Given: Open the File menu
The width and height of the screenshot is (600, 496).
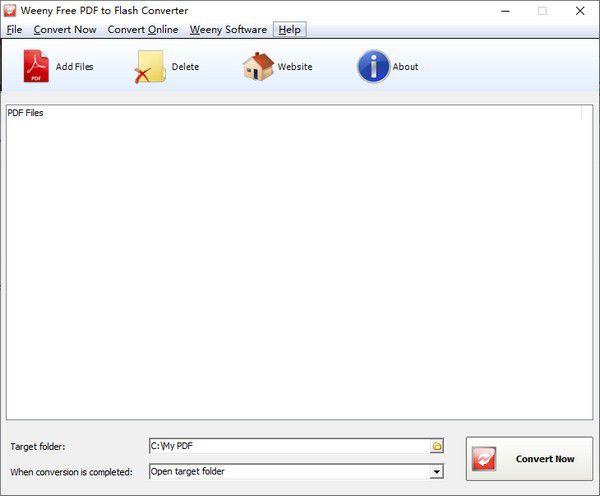Looking at the screenshot, I should [14, 29].
